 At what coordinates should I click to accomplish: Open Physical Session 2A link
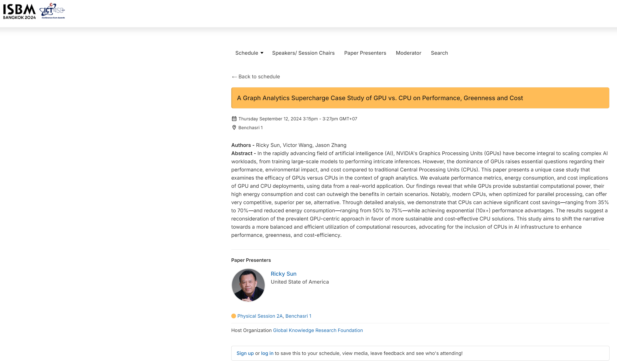coord(260,316)
